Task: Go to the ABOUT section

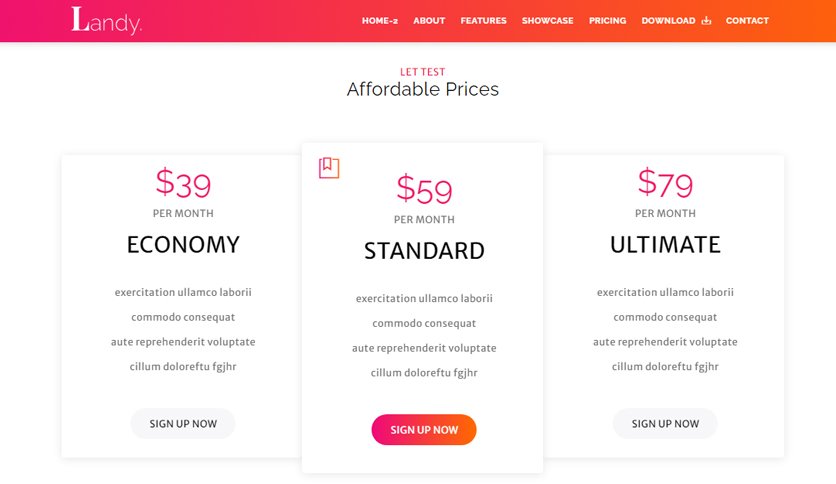Action: [429, 21]
